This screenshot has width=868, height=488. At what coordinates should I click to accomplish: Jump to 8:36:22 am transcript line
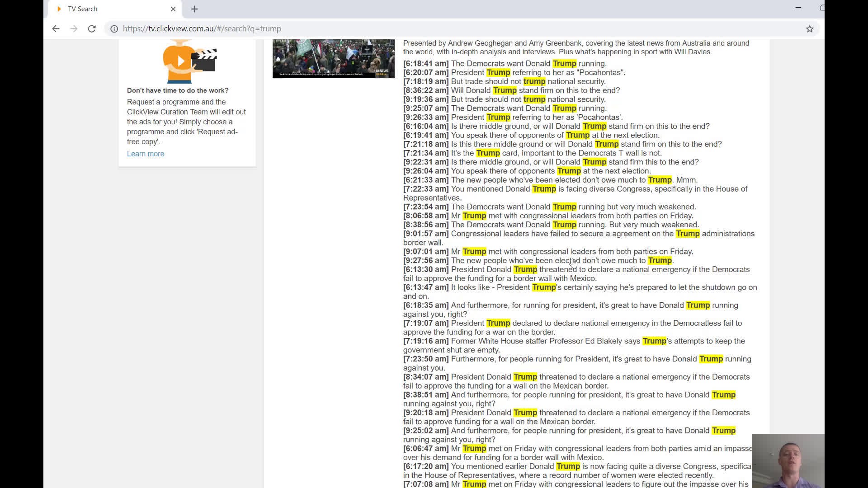pos(426,90)
